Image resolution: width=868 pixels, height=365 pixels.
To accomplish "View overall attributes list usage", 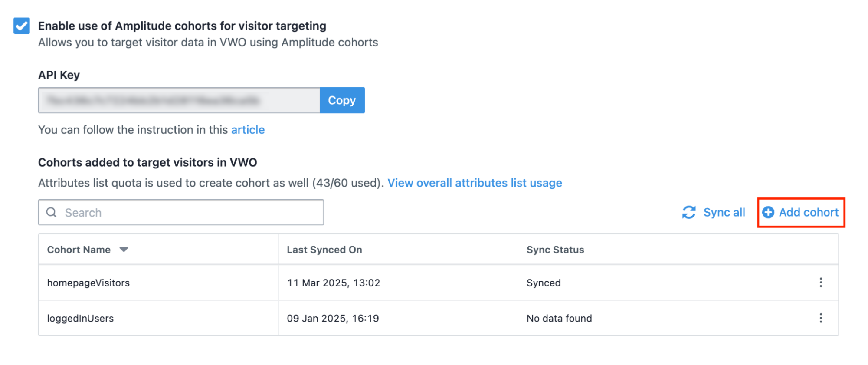I will pyautogui.click(x=475, y=183).
